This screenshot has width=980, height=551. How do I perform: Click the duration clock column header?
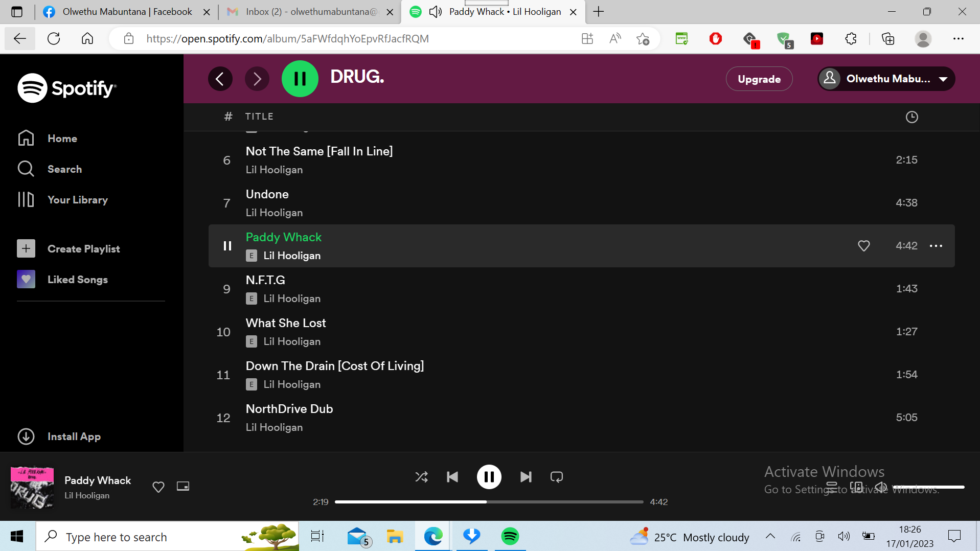[911, 117]
